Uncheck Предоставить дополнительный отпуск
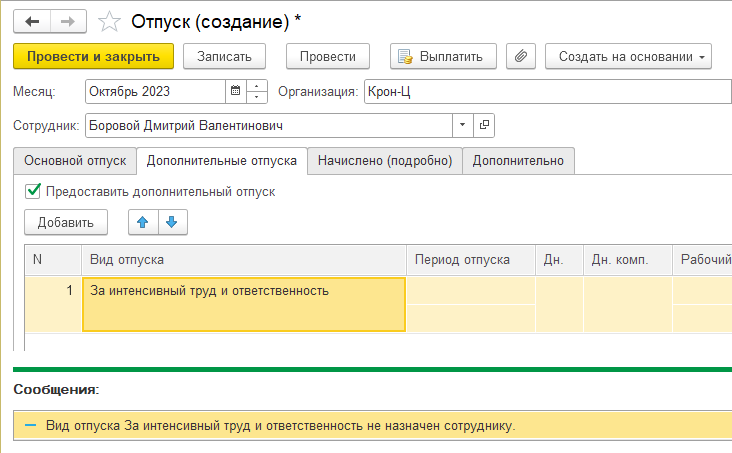The height and width of the screenshot is (453, 732). pos(33,191)
